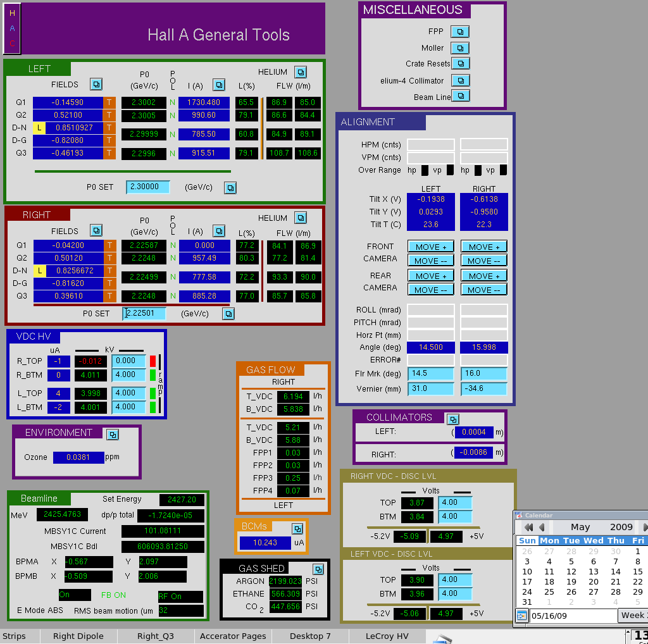This screenshot has height=644, width=648.
Task: Click LEFT VDC BTM threshold 4.00 field
Action: tap(455, 594)
